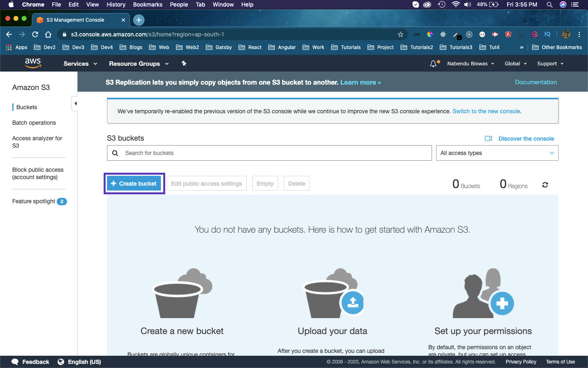Open macOS Spotlight search

(x=550, y=4)
